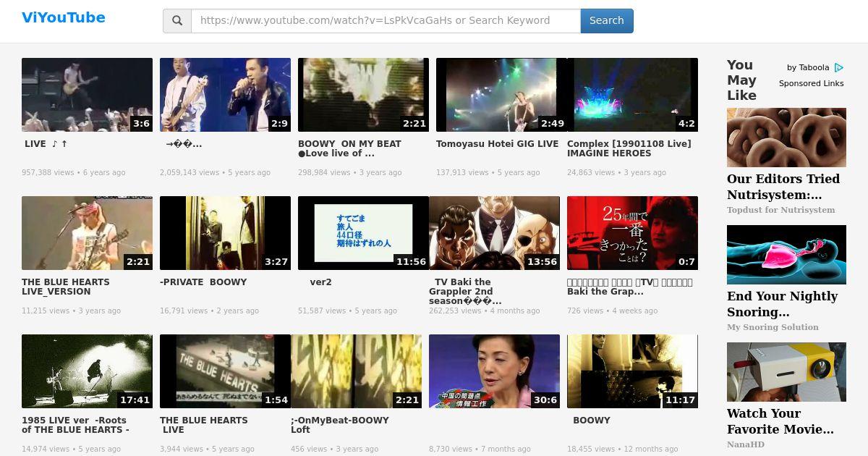Image resolution: width=868 pixels, height=456 pixels.
Task: Click 'Complex [19901108 Live] IMAGINE HEROES' title
Action: click(629, 148)
